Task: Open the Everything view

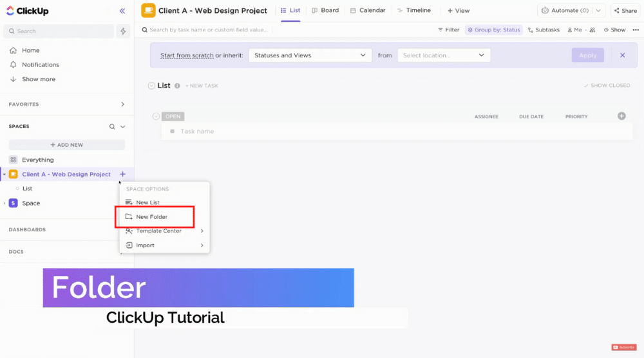Action: (x=38, y=160)
